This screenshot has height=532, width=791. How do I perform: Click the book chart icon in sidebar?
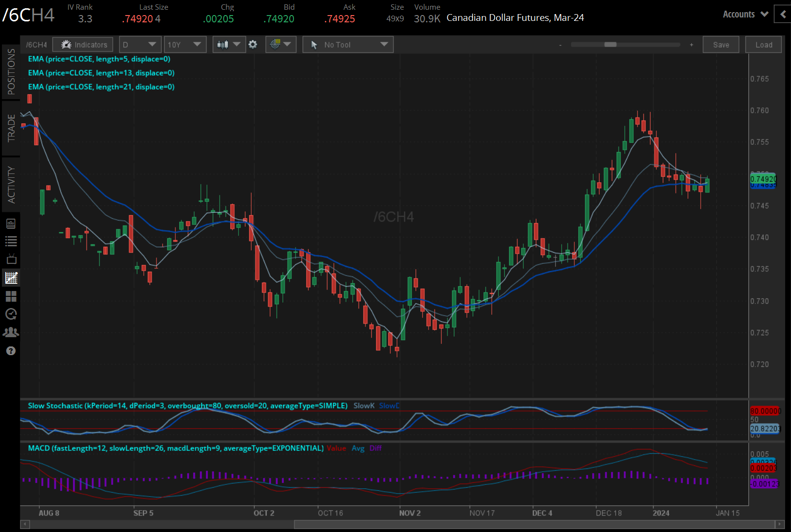tap(11, 223)
